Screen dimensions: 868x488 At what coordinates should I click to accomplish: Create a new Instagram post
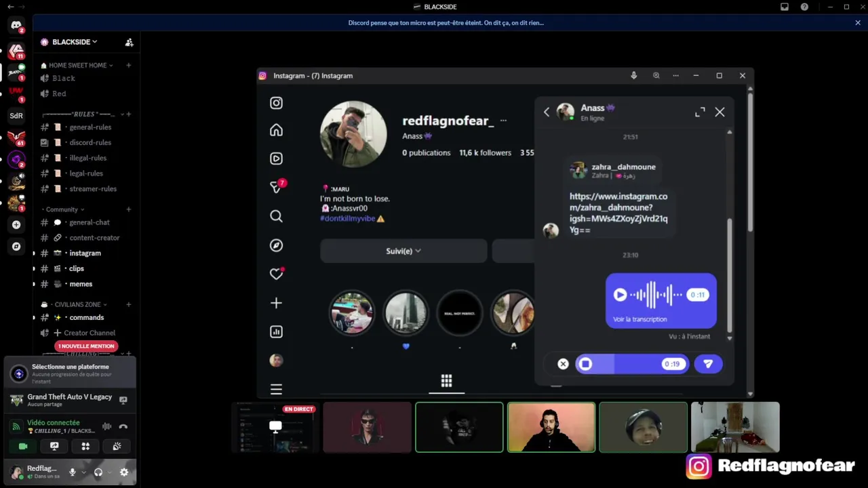point(276,303)
